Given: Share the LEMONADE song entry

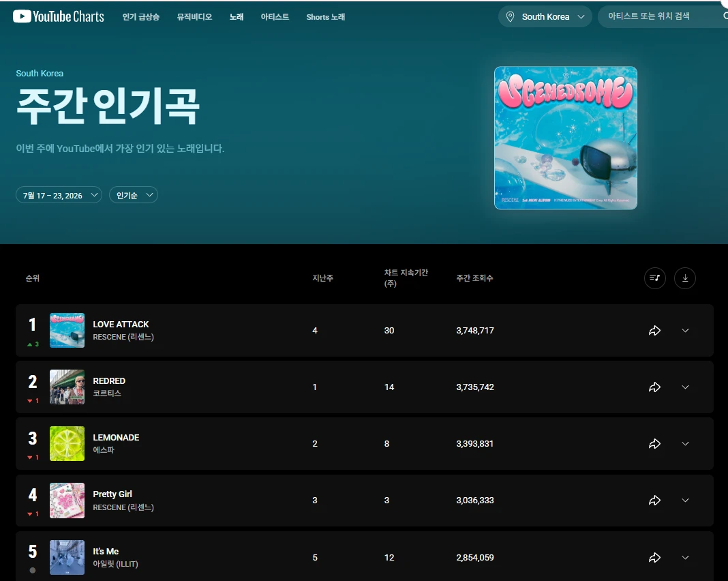Looking at the screenshot, I should (654, 443).
